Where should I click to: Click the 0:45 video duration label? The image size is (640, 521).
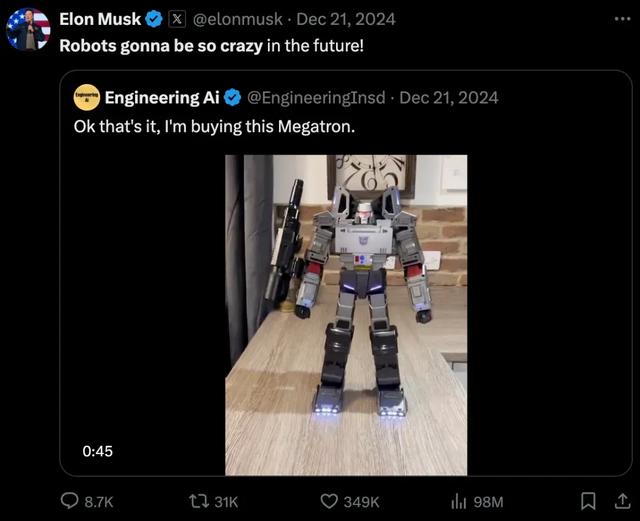pyautogui.click(x=98, y=451)
